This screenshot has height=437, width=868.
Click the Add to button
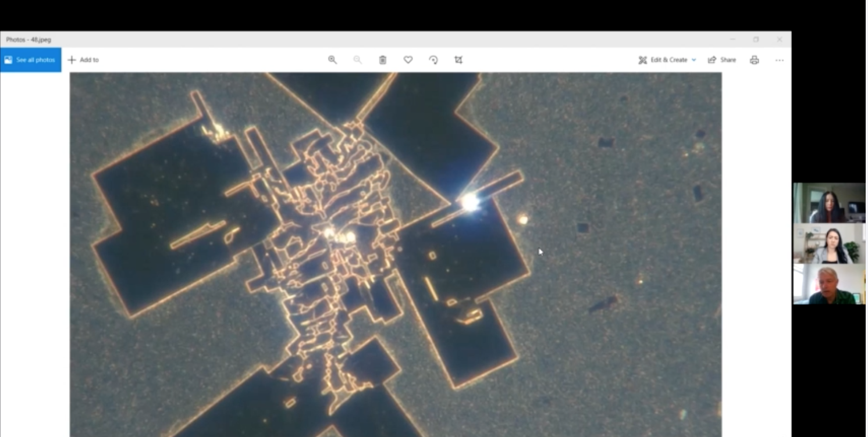(83, 60)
